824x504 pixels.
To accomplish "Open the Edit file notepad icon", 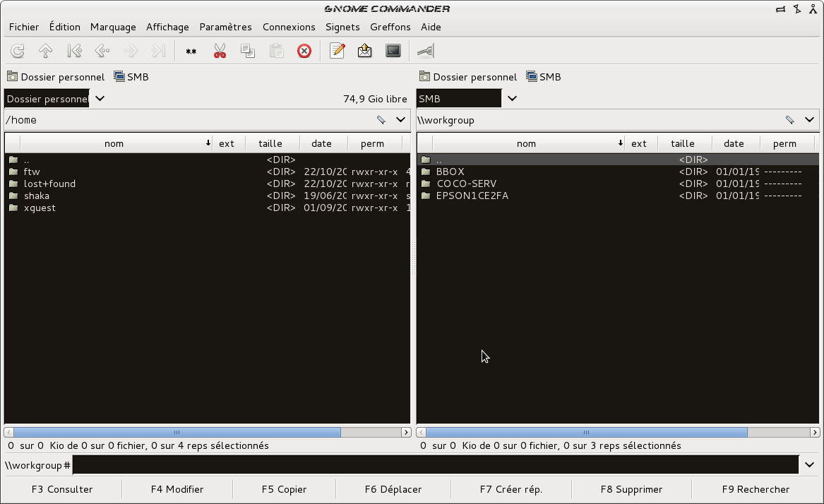I will pyautogui.click(x=337, y=51).
